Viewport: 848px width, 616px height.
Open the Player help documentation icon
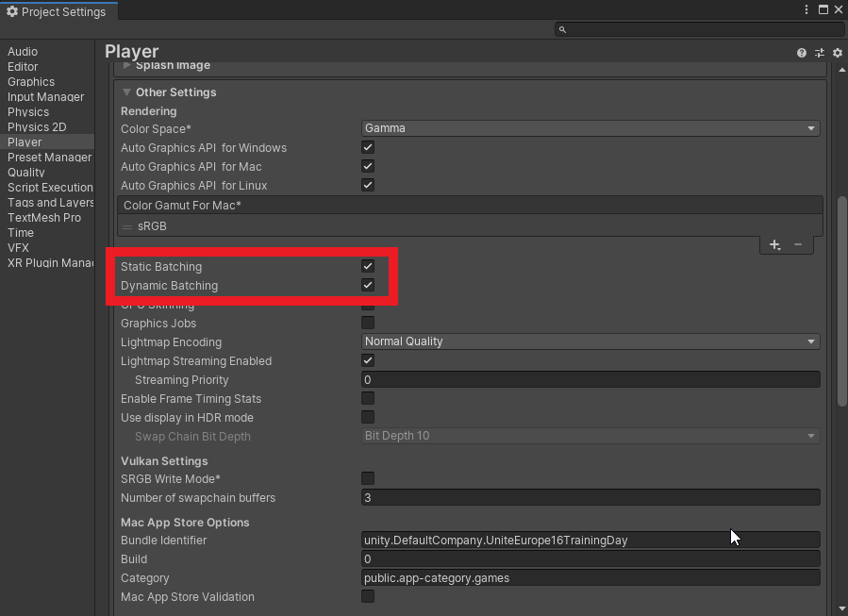click(802, 53)
